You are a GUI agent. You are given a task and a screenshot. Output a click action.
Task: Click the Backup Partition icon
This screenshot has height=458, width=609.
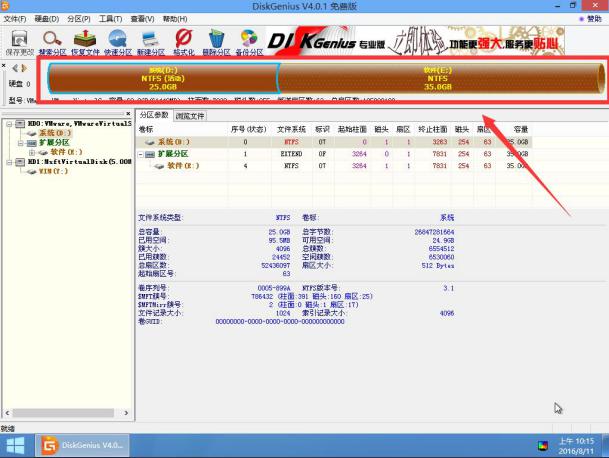tap(249, 42)
